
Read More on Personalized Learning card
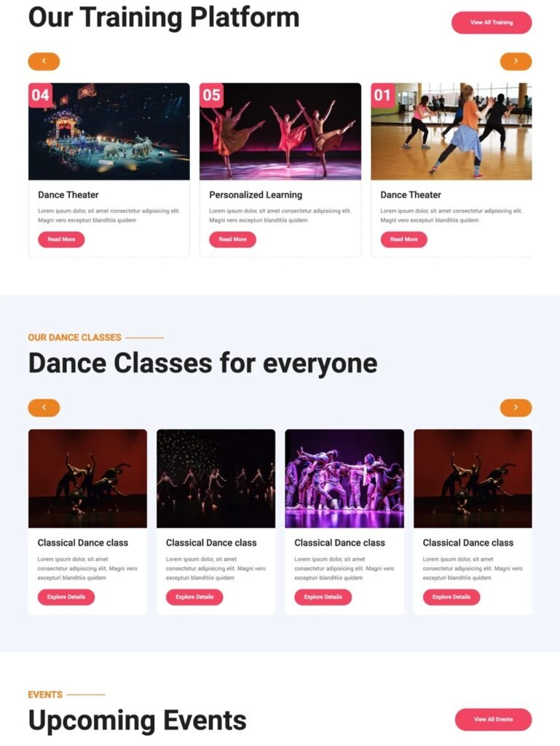232,239
